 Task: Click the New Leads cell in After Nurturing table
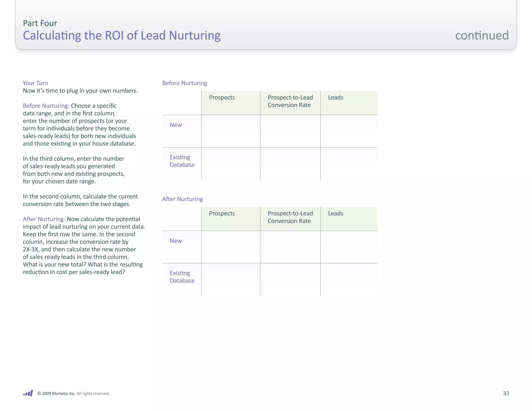pyautogui.click(x=349, y=247)
